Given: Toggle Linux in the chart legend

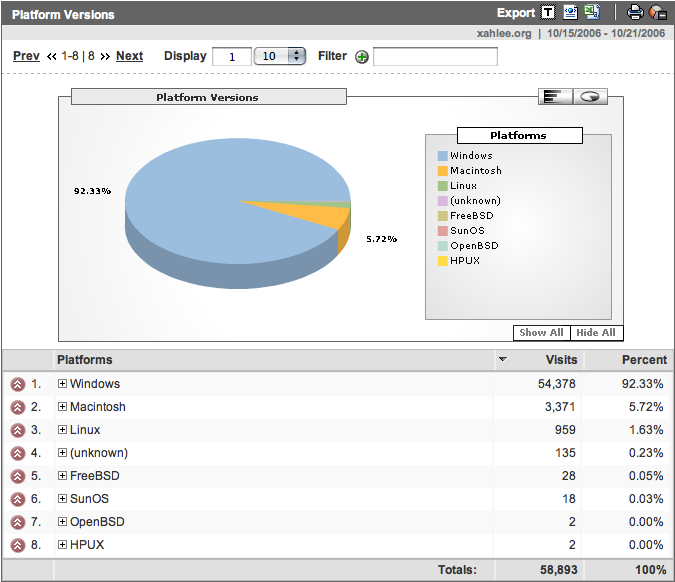Looking at the screenshot, I should [x=463, y=186].
